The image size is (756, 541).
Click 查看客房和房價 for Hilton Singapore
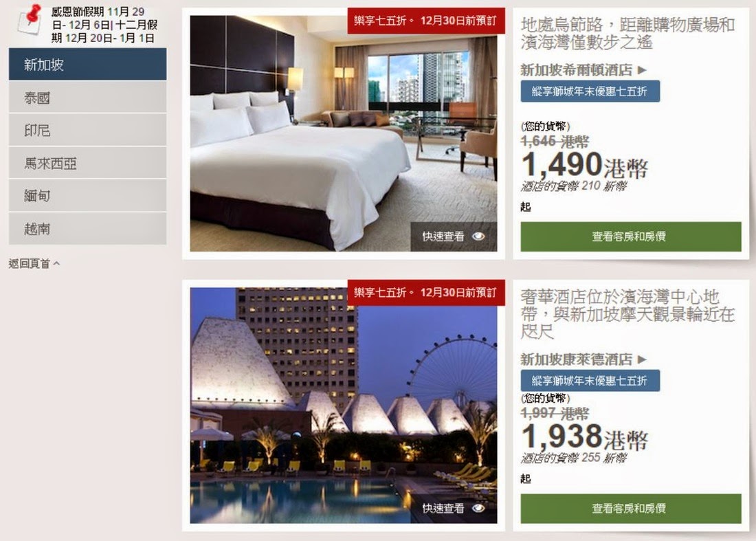[631, 236]
